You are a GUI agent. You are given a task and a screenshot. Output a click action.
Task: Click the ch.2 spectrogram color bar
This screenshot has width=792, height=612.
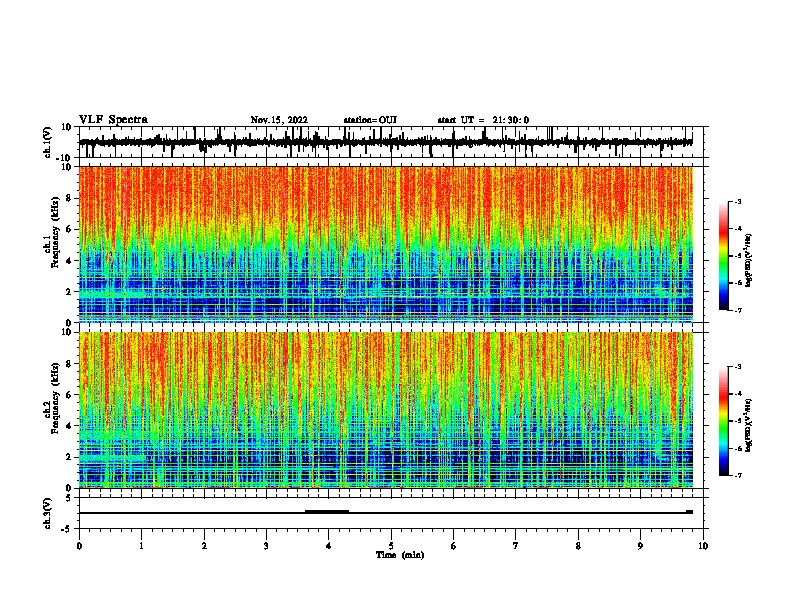point(724,421)
